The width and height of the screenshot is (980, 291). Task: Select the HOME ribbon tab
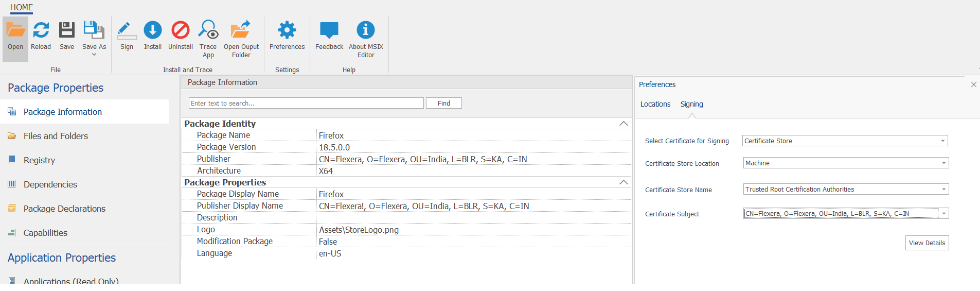pyautogui.click(x=22, y=7)
